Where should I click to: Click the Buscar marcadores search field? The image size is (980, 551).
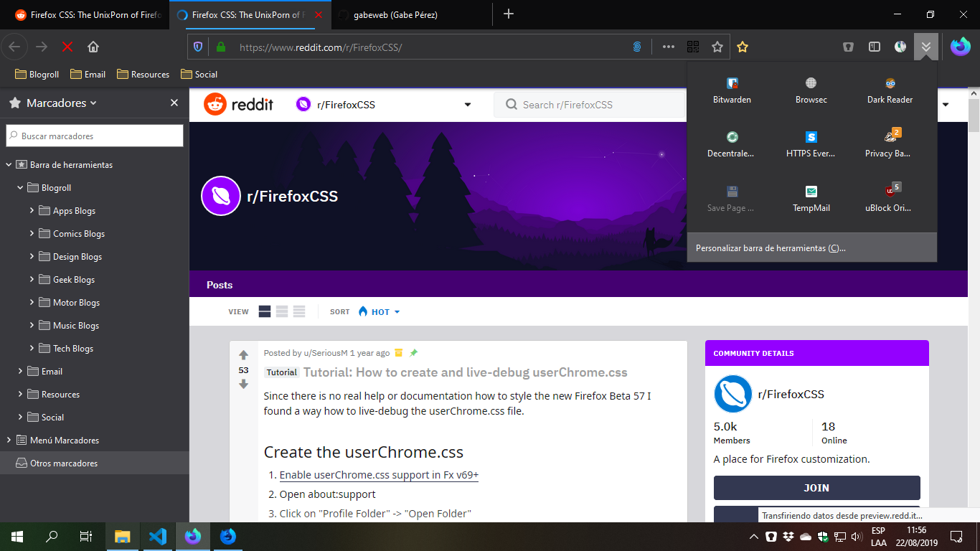[x=95, y=136]
